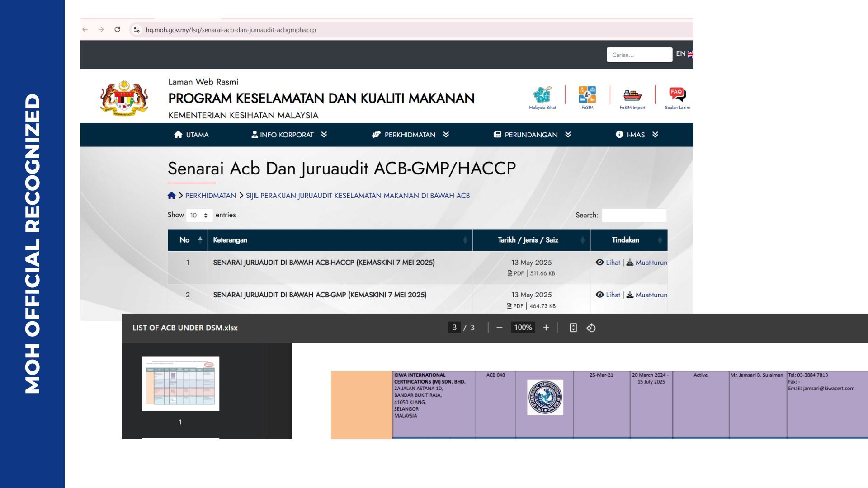Zoom in the PDF with plus icon
868x488 pixels.
point(546,328)
